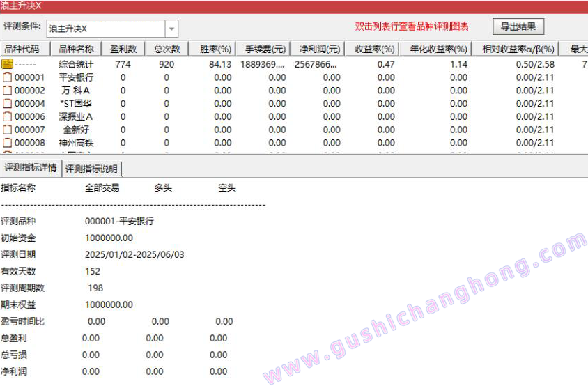Select the 神州高铁 row name
Image resolution: width=588 pixels, height=386 pixels.
(x=76, y=143)
